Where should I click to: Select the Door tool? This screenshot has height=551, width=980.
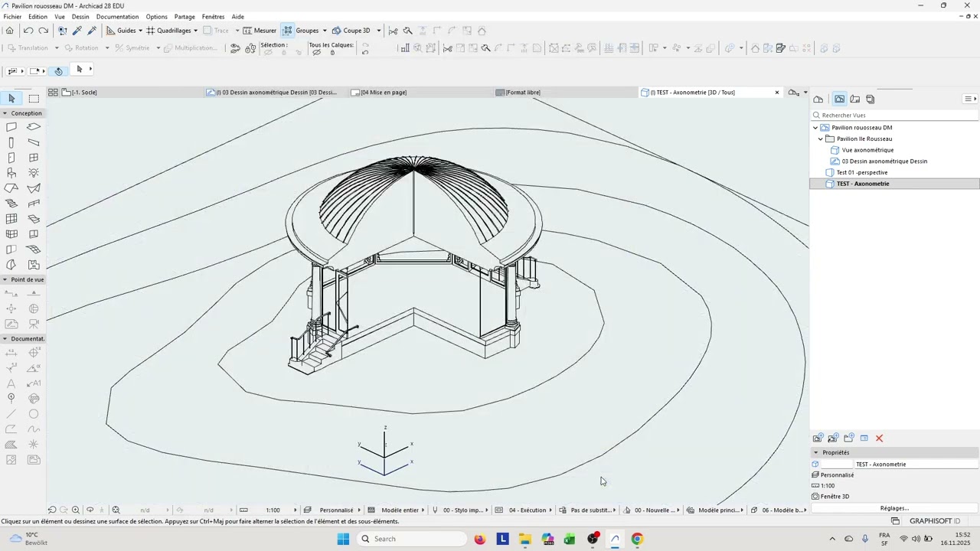click(x=11, y=158)
